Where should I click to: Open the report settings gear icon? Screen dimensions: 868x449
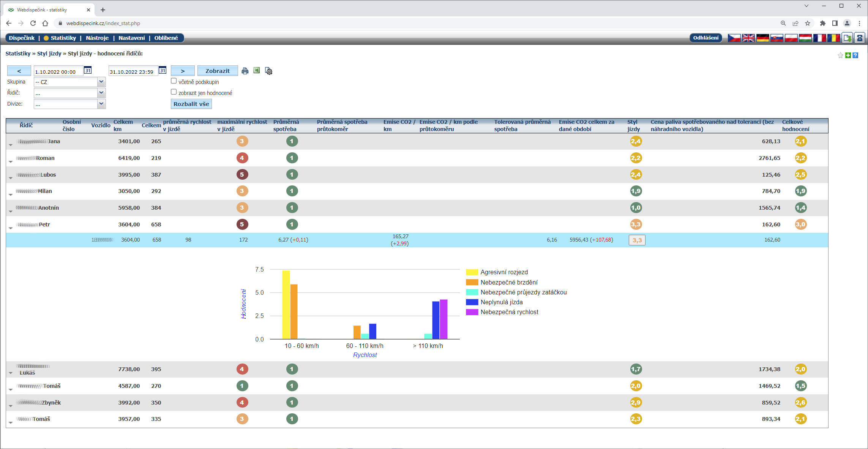[x=269, y=71]
